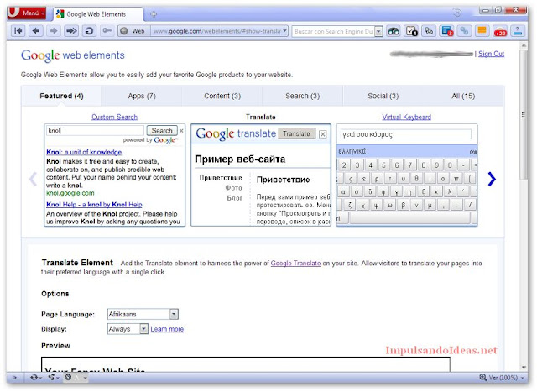
Task: Click the Фото item in translate preview
Action: [x=233, y=188]
